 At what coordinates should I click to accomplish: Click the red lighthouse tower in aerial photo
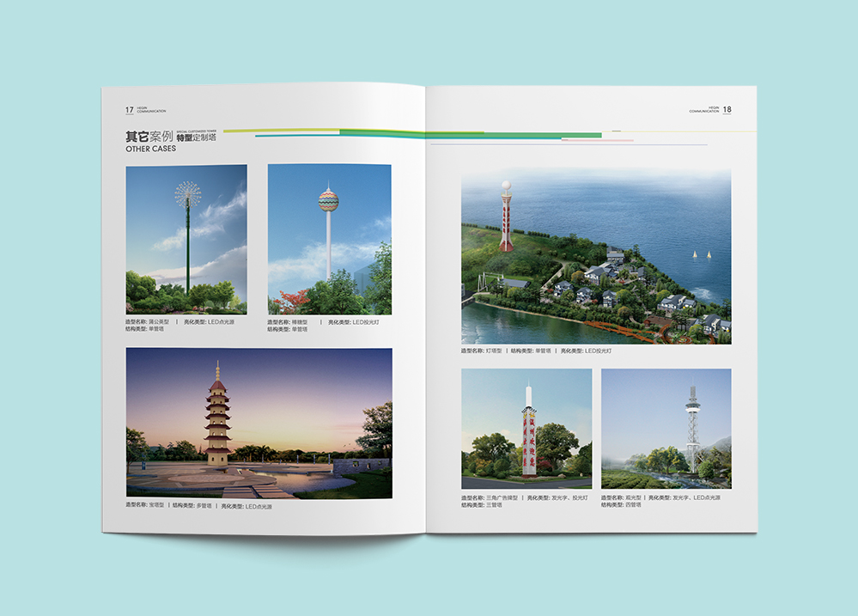pyautogui.click(x=507, y=219)
